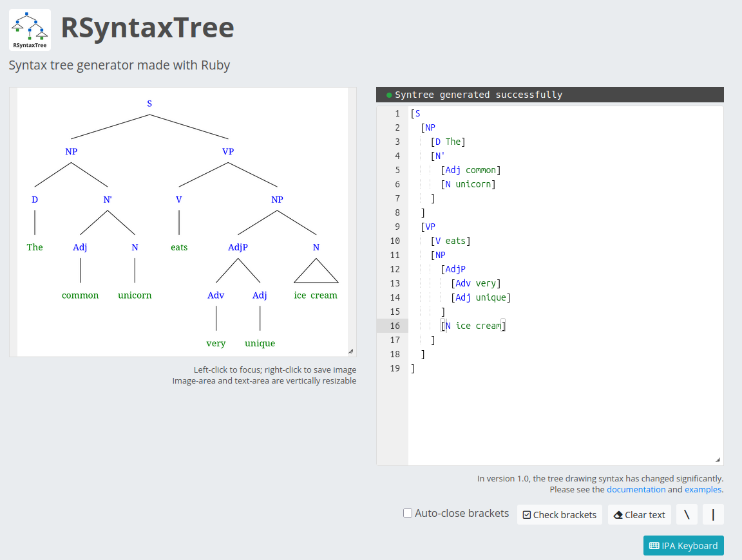This screenshot has height=560, width=742.
Task: Insert a backslash using the \ button
Action: 687,514
